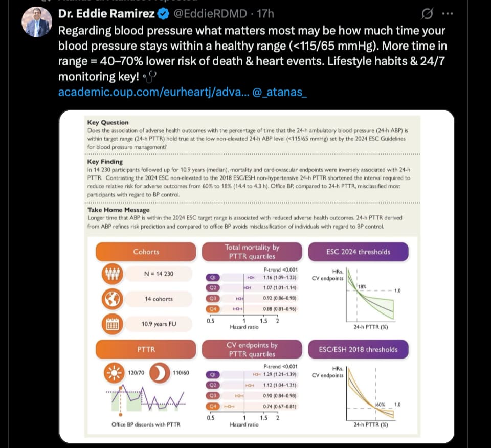Open Dr. Eddie Ramirez's profile avatar

[x=37, y=22]
